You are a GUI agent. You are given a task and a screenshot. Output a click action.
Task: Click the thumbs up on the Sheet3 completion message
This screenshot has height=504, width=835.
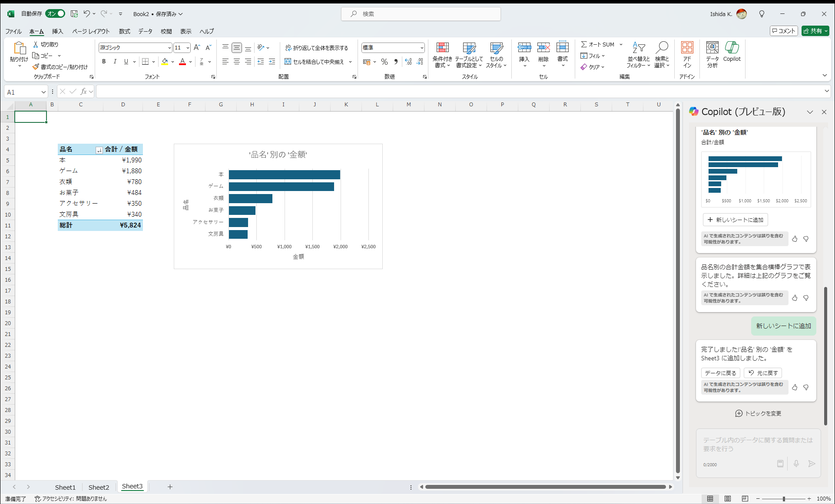(795, 387)
